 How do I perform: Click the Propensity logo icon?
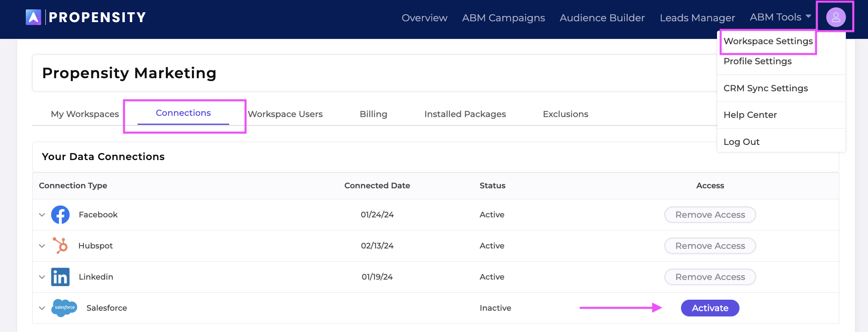[33, 17]
